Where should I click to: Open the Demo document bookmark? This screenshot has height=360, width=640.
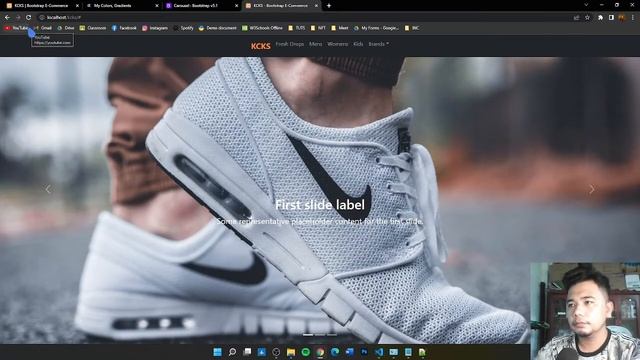pos(218,28)
